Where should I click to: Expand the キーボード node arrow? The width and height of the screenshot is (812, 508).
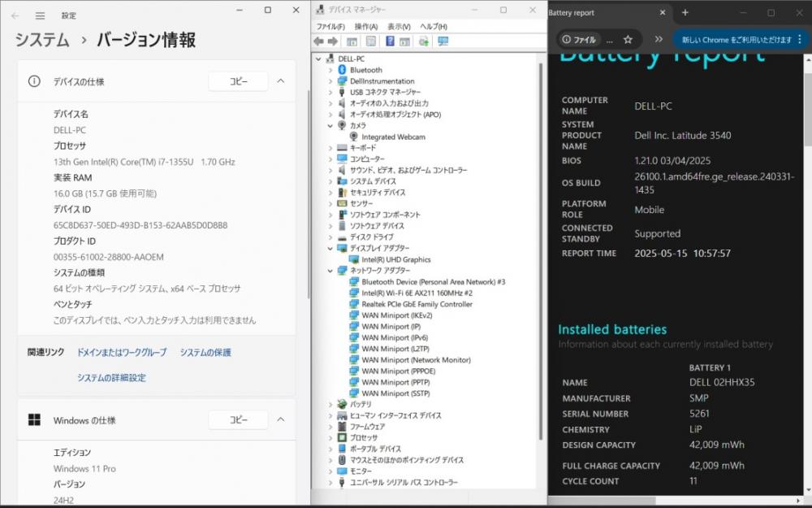(330, 148)
